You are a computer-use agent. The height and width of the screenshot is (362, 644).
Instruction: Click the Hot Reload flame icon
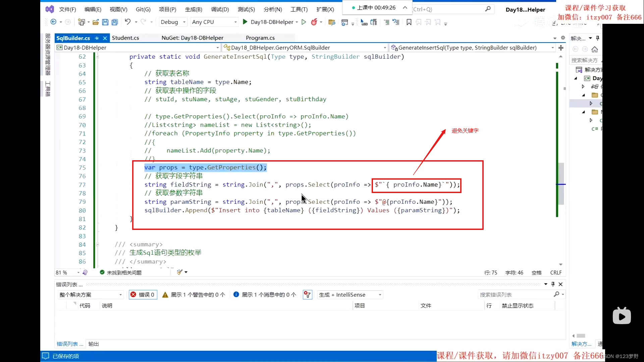314,22
